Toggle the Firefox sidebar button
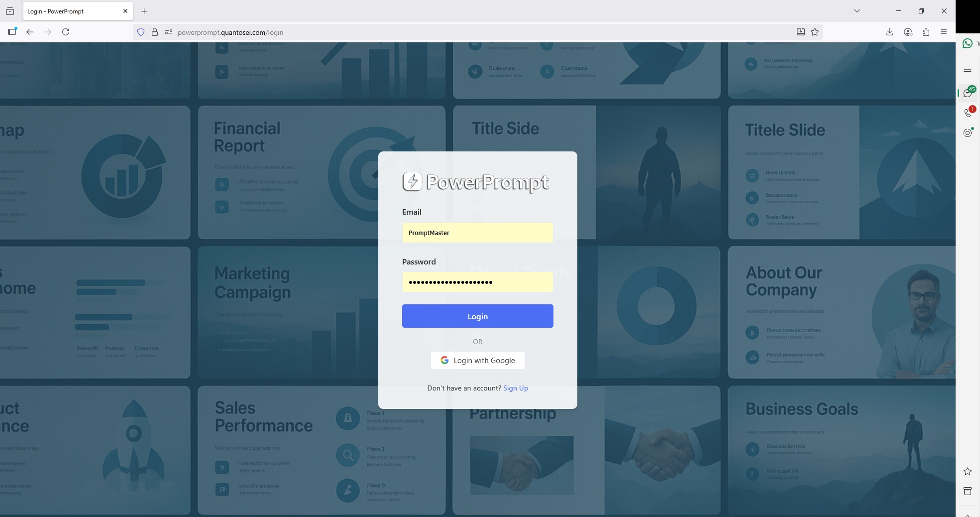 click(12, 32)
